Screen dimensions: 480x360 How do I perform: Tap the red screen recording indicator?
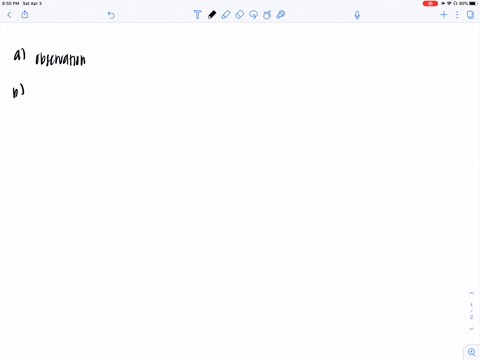(430, 3)
